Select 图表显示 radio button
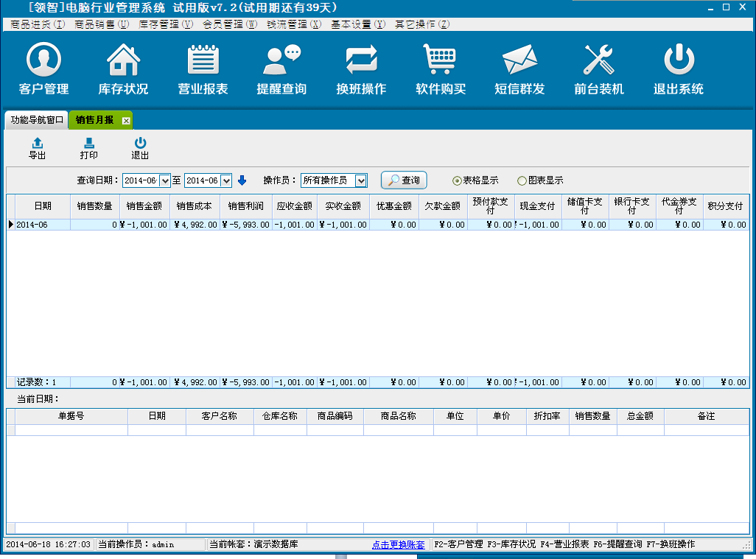This screenshot has height=559, width=756. (x=522, y=180)
